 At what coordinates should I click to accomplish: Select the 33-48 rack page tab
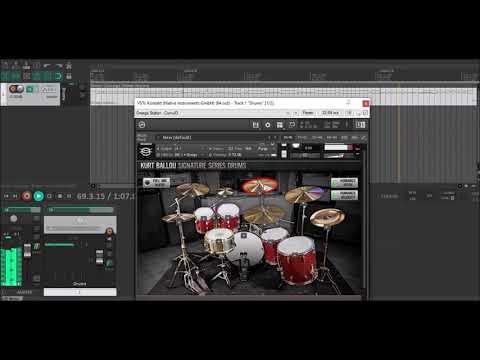pyautogui.click(x=317, y=137)
